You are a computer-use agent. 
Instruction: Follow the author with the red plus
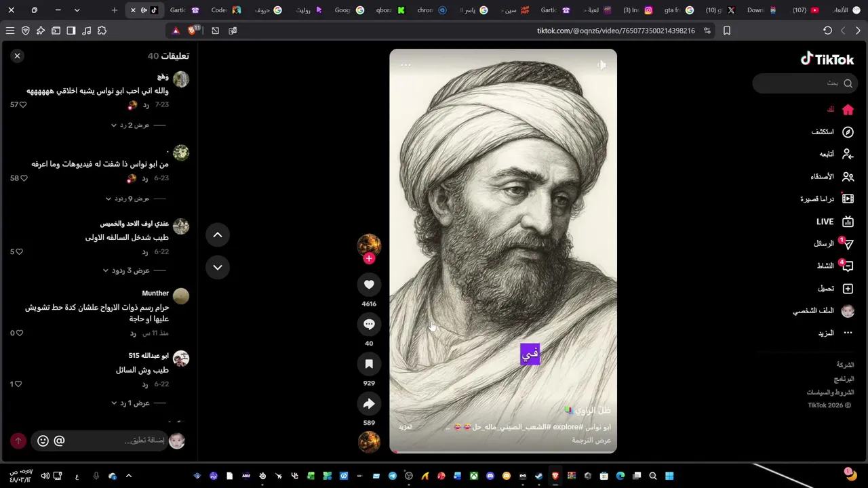369,258
